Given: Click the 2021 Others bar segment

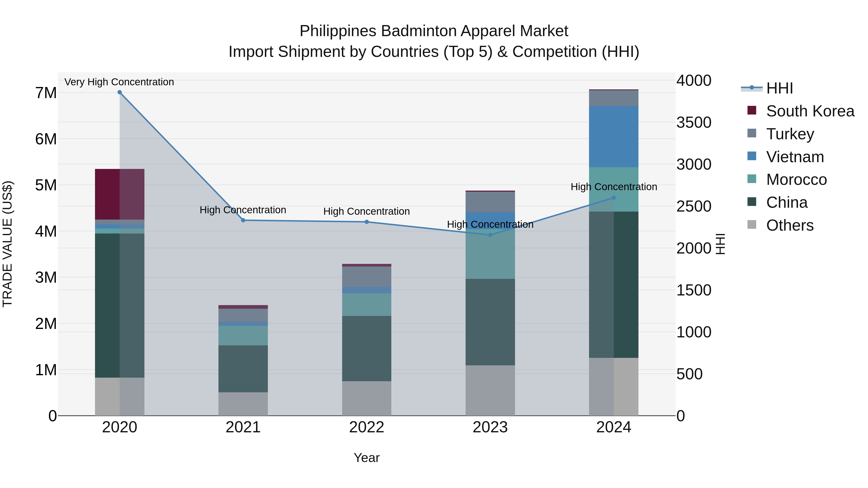Looking at the screenshot, I should pyautogui.click(x=243, y=404).
